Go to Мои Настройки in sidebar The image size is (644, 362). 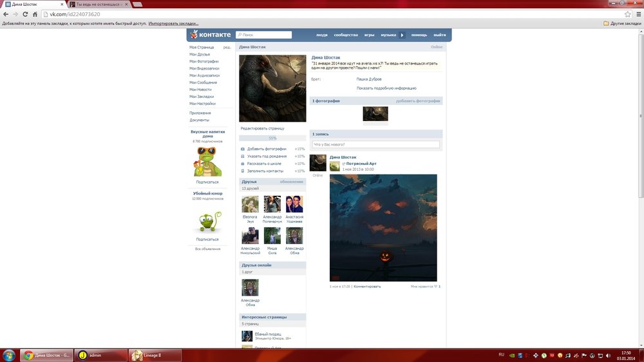click(x=202, y=104)
